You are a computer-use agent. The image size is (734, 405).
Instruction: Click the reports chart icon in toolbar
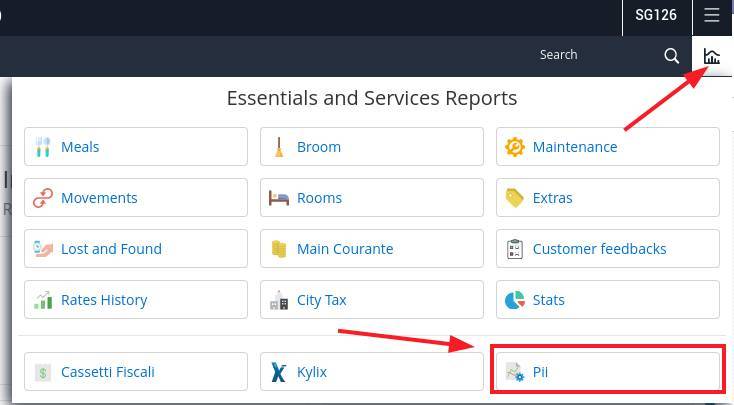[711, 56]
